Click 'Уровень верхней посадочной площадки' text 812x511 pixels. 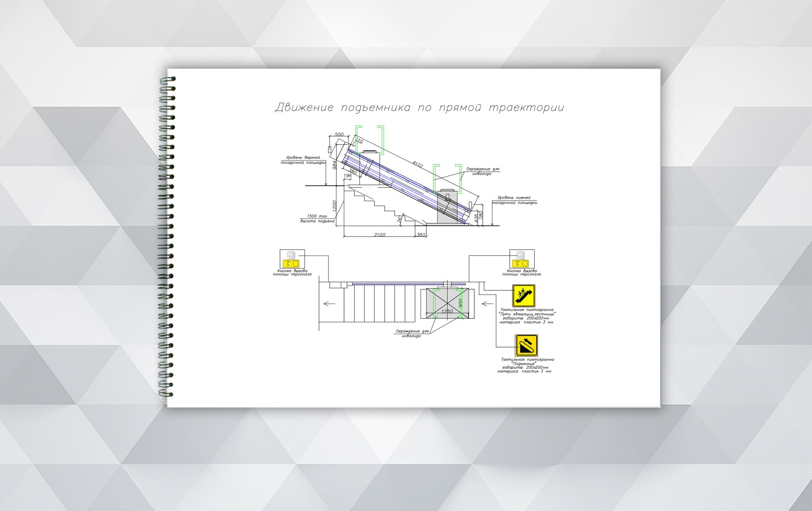pos(303,160)
